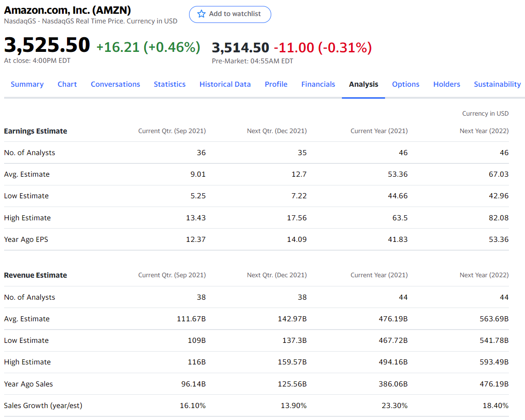This screenshot has width=525, height=420.
Task: Click the closing price 3,525.50
Action: coord(47,45)
